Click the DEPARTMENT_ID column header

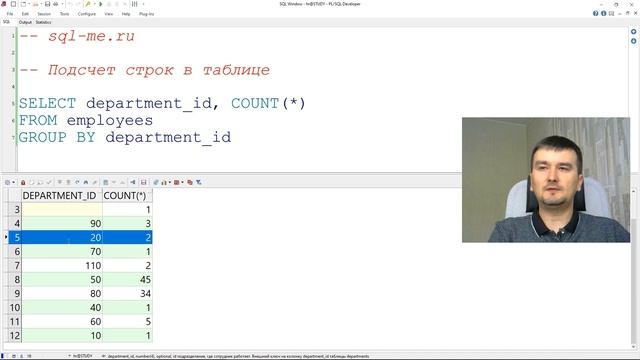(62, 196)
